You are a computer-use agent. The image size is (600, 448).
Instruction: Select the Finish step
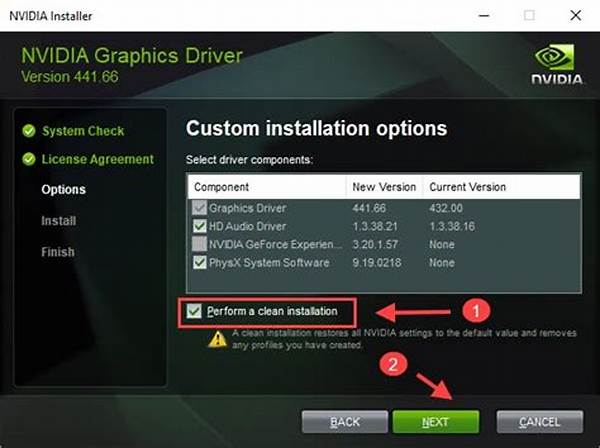tap(58, 252)
